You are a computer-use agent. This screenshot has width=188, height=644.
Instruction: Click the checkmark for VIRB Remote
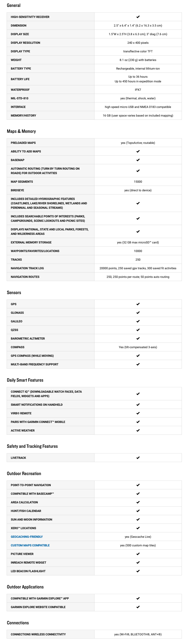point(138,413)
